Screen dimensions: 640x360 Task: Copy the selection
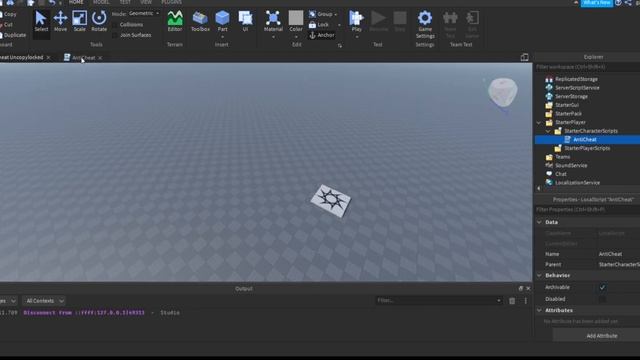click(x=10, y=14)
